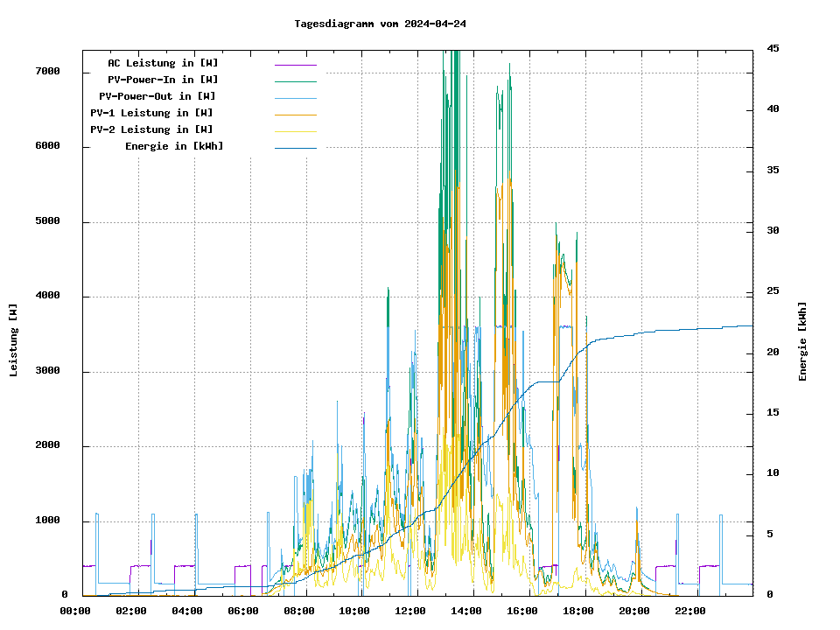Select the 'AC Leistung in [W]' legend entry
The width and height of the screenshot is (840, 630).
click(163, 63)
